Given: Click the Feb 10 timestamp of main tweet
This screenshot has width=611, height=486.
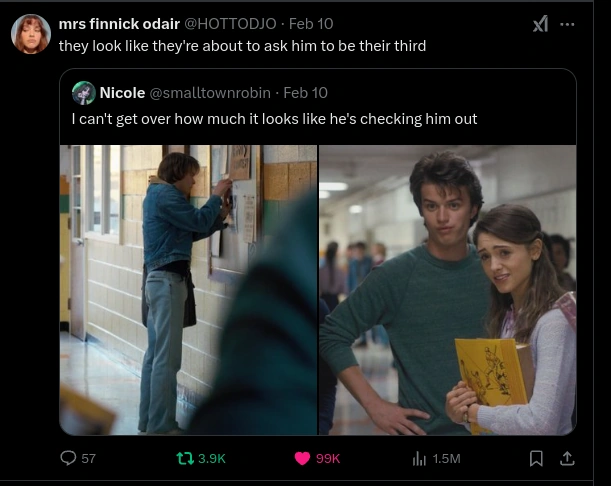Looking at the screenshot, I should pyautogui.click(x=311, y=24).
